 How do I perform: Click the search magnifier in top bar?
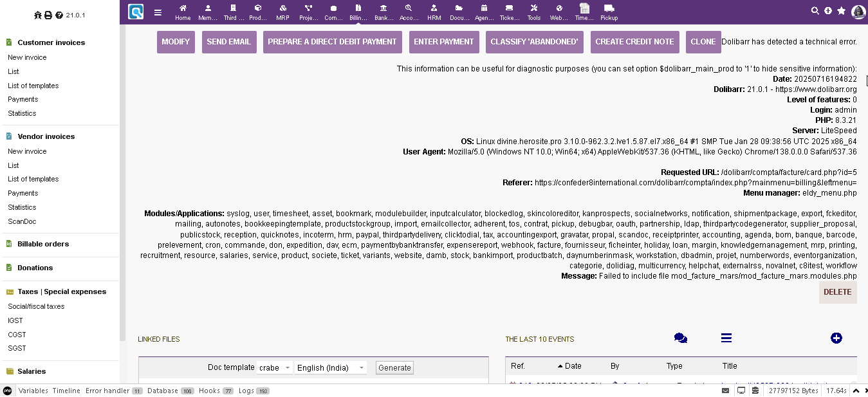click(815, 11)
